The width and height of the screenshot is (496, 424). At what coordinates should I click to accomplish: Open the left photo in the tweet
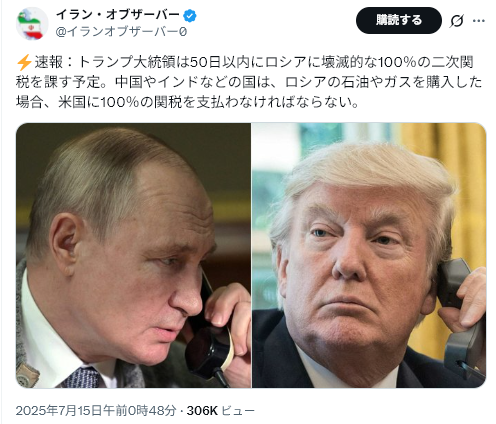point(133,255)
